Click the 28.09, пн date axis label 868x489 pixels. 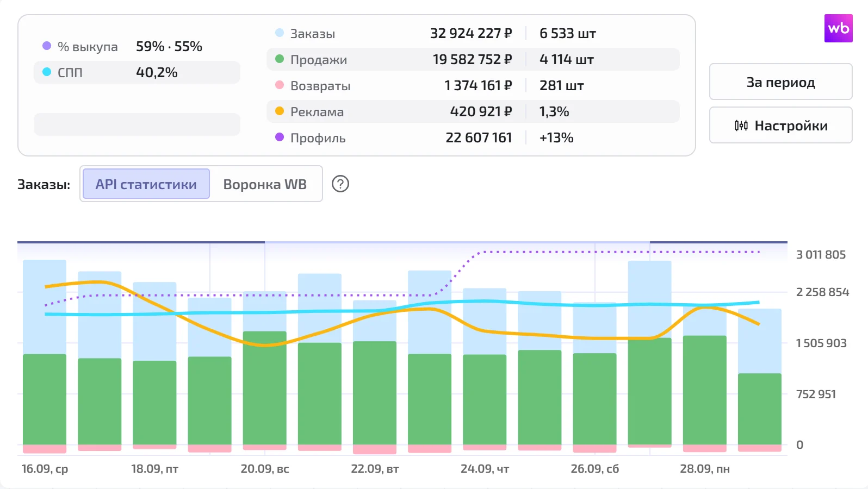coord(705,468)
